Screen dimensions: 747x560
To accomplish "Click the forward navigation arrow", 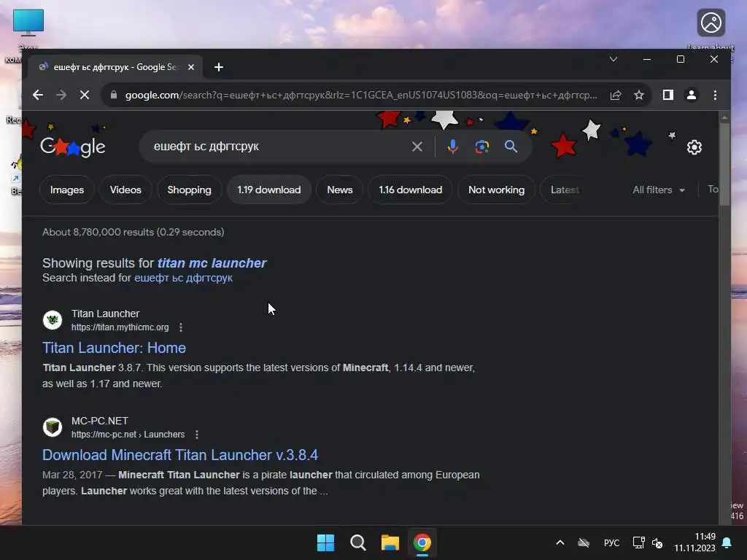I will 61,96.
